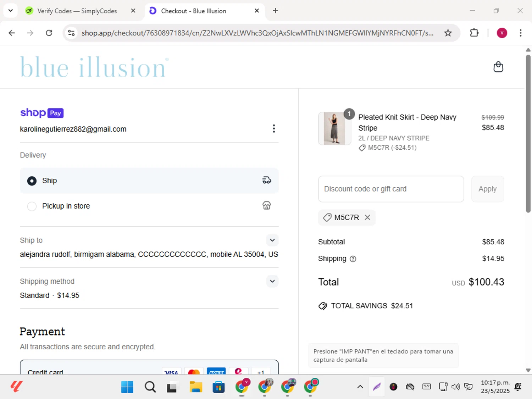Click the Shop Pay logo
This screenshot has width=532, height=399.
coord(42,113)
